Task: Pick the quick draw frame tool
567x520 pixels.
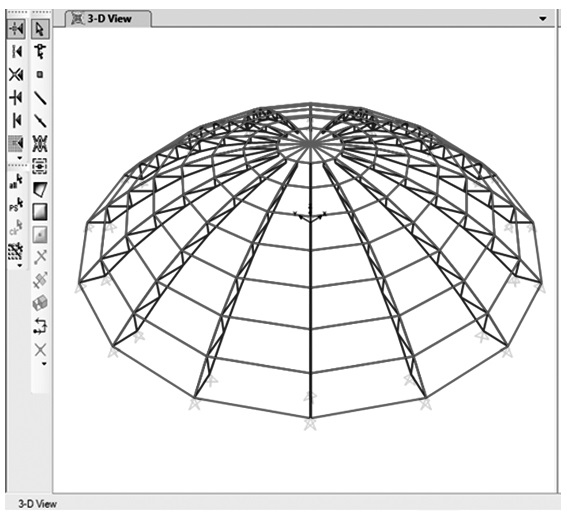Action: (40, 120)
